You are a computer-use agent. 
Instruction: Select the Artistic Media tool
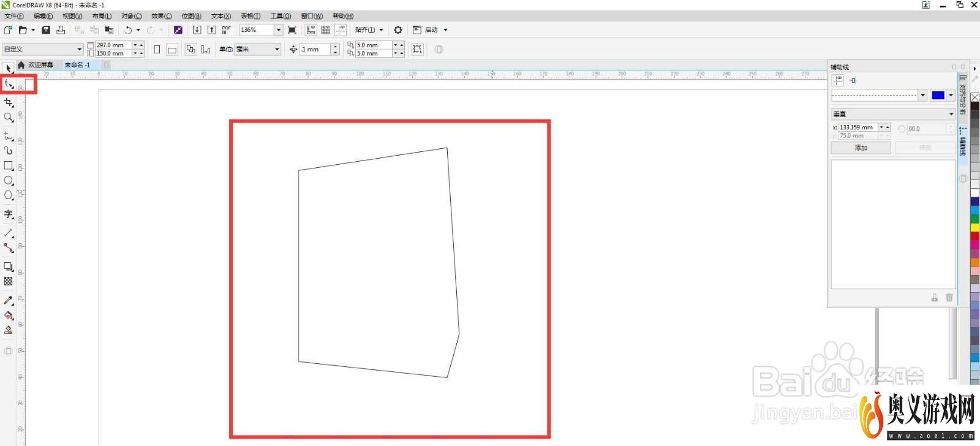pos(9,150)
